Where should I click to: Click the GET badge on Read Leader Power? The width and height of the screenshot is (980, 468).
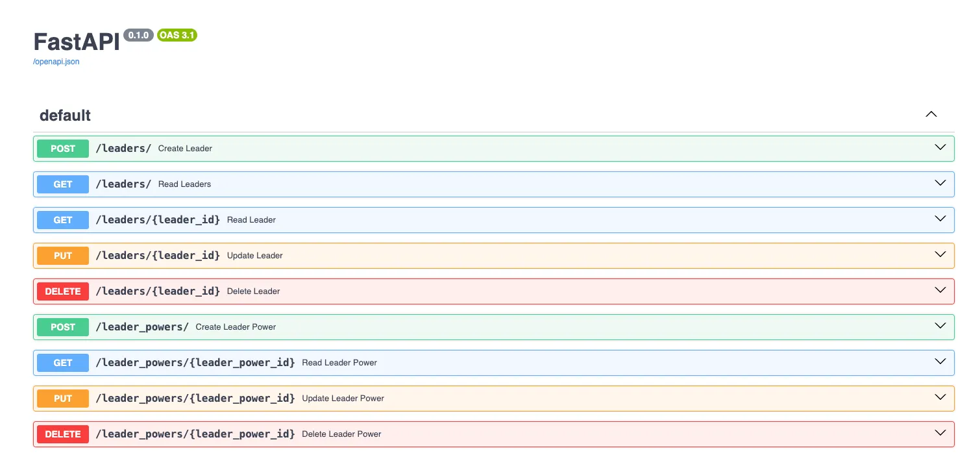62,363
